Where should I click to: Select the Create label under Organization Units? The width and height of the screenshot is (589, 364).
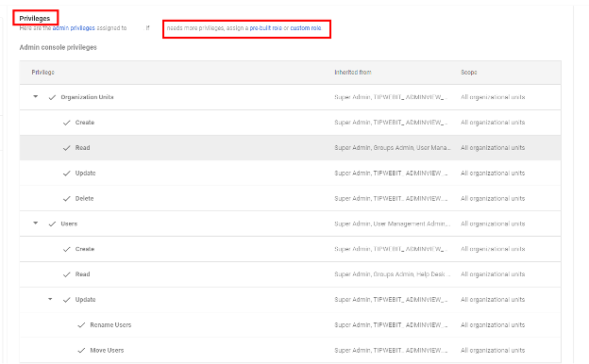pyautogui.click(x=85, y=123)
